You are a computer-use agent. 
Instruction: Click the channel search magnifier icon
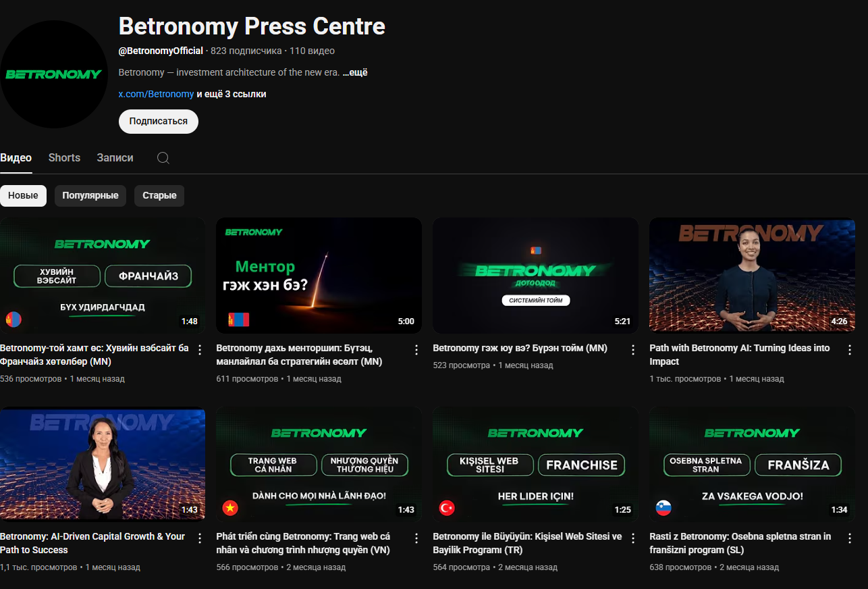[163, 158]
